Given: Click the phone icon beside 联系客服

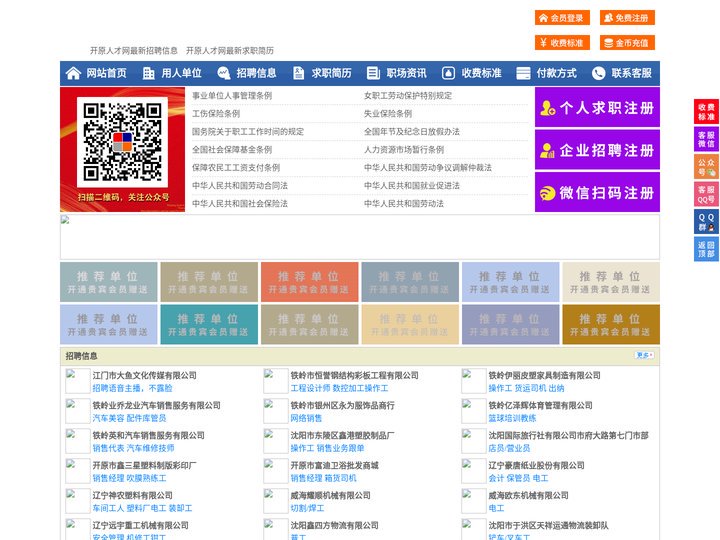Looking at the screenshot, I should coord(598,73).
